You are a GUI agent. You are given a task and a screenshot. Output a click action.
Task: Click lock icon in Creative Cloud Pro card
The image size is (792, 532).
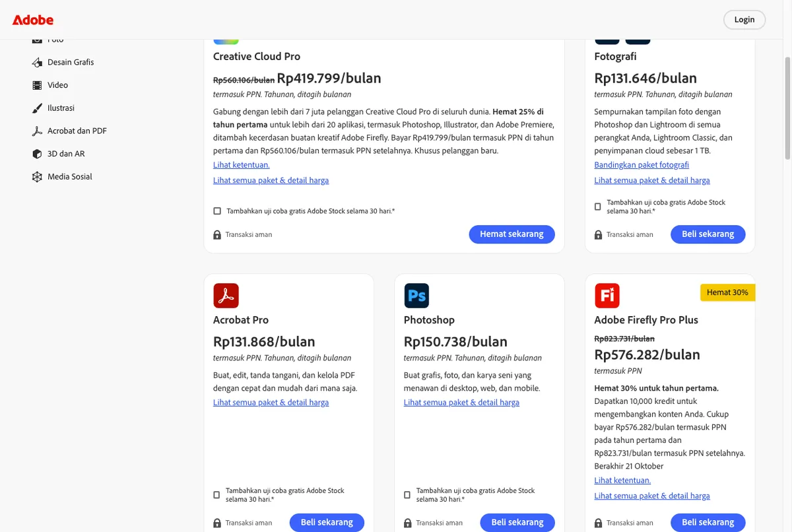[217, 235]
